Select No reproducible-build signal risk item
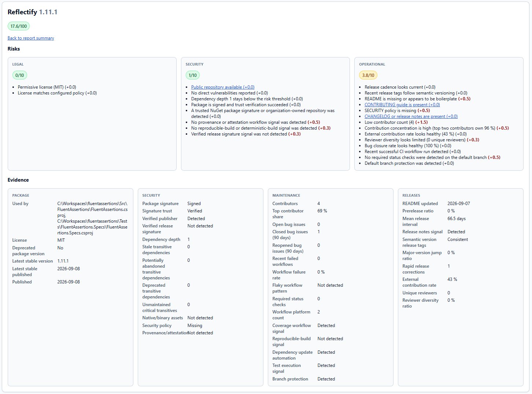The image size is (532, 394). tap(261, 128)
